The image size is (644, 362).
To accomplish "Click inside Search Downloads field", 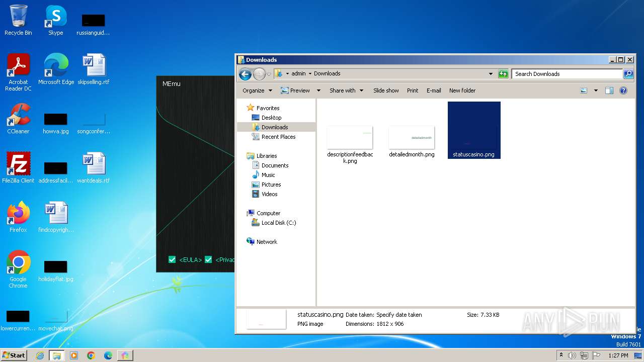I will tap(567, 74).
